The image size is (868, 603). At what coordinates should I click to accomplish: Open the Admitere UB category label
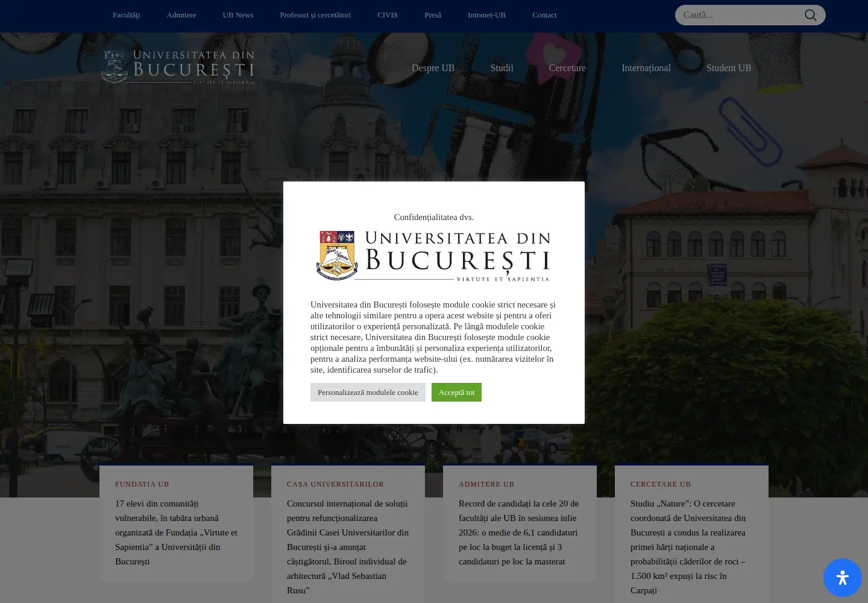click(x=486, y=484)
